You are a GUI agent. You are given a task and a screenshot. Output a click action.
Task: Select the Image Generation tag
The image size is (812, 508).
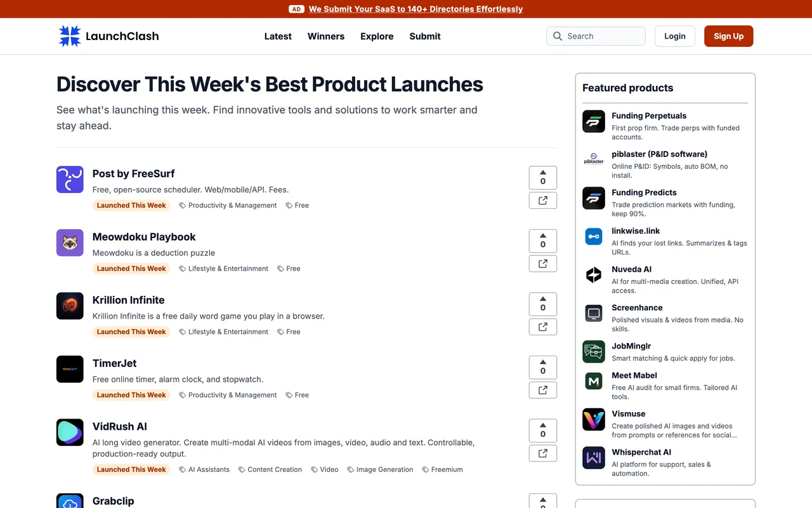tap(380, 470)
